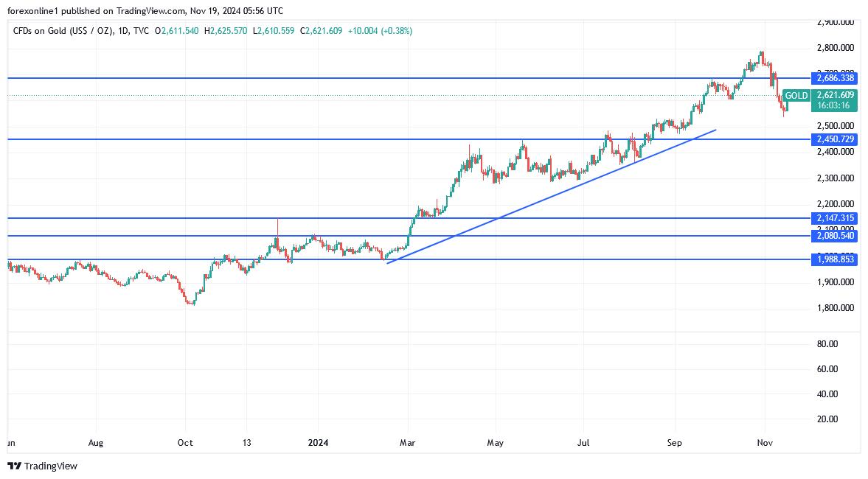Click the open value O2,611.540
868x479 pixels.
click(176, 31)
